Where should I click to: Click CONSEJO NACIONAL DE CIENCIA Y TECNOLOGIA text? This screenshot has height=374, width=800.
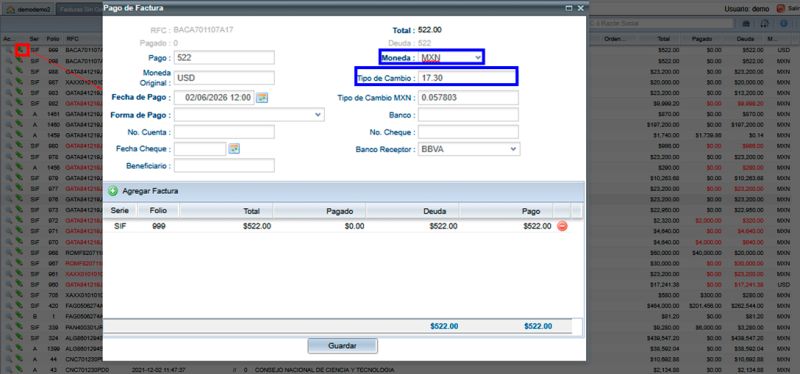point(324,369)
